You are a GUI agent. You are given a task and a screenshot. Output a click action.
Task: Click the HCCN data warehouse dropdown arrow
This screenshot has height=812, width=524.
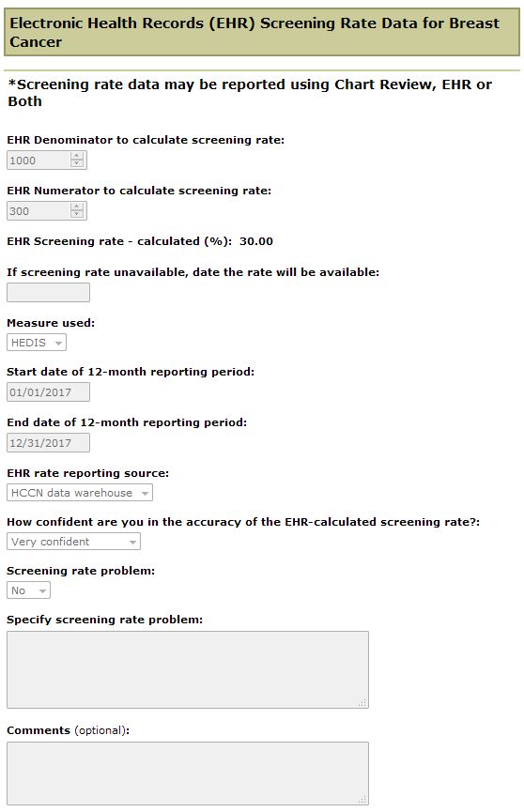click(146, 494)
